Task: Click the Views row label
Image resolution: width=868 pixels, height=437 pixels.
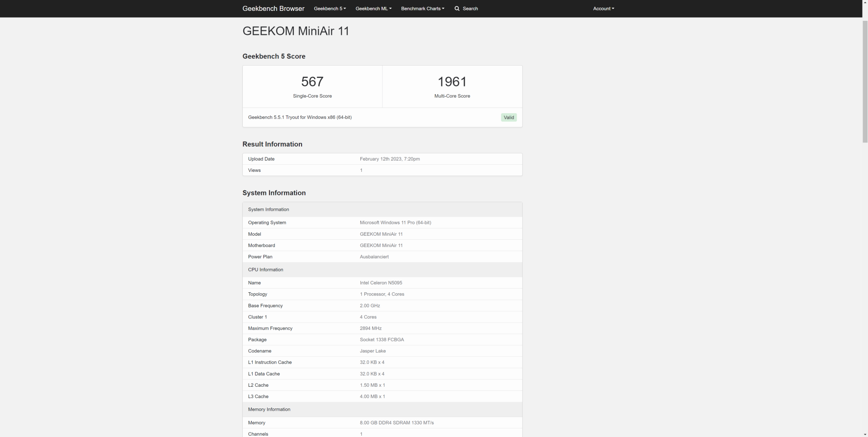Action: coord(255,170)
